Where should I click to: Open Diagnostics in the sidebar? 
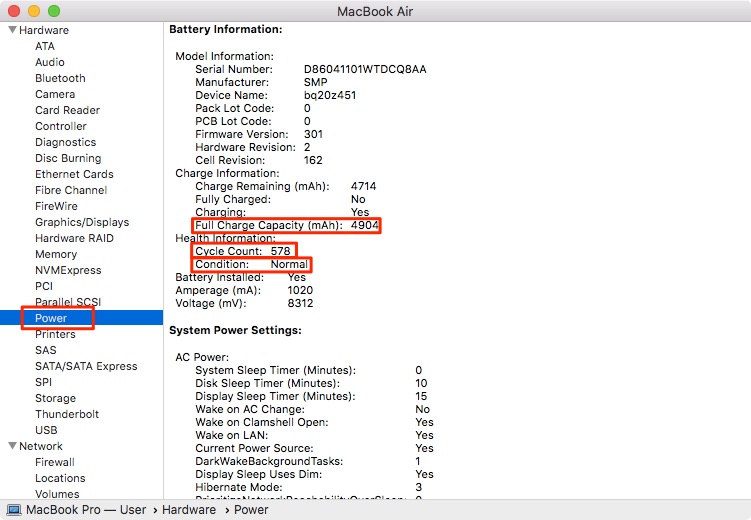65,142
